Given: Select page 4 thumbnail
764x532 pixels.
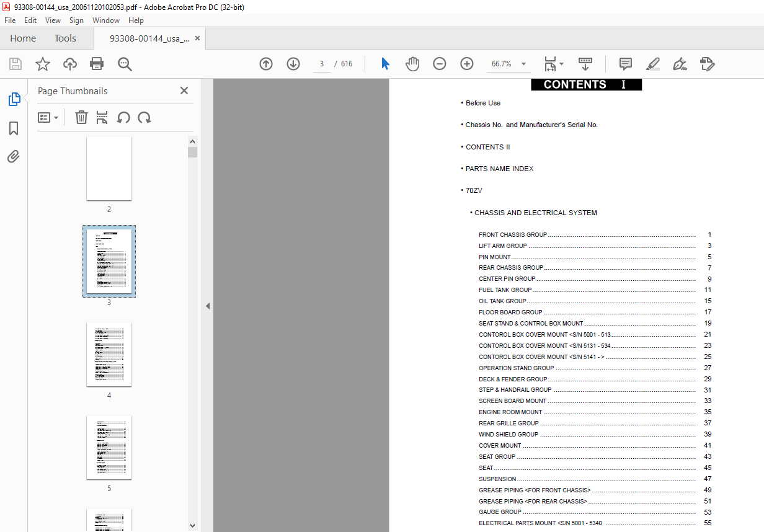Looking at the screenshot, I should pyautogui.click(x=109, y=354).
